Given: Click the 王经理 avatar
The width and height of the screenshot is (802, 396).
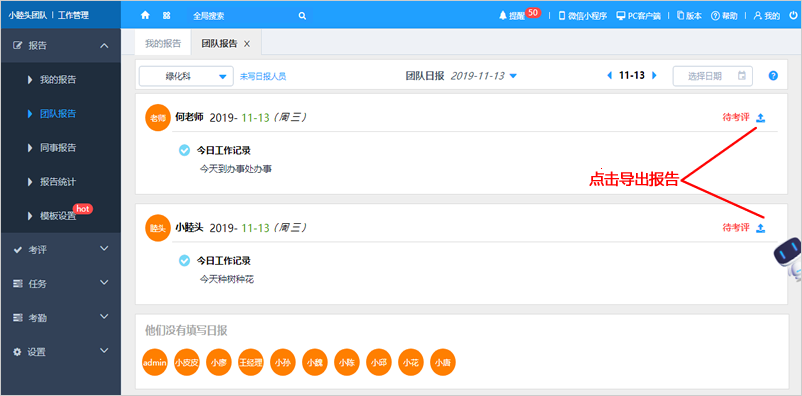Looking at the screenshot, I should pyautogui.click(x=251, y=363).
